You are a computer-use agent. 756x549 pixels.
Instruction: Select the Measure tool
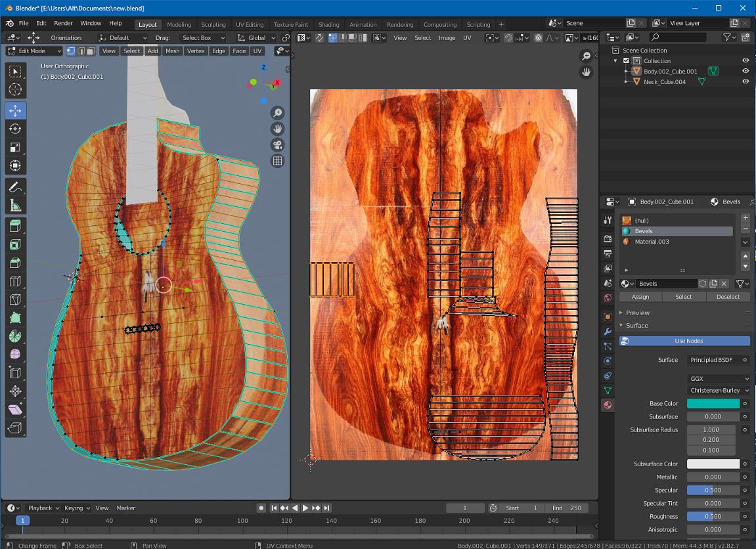(16, 204)
